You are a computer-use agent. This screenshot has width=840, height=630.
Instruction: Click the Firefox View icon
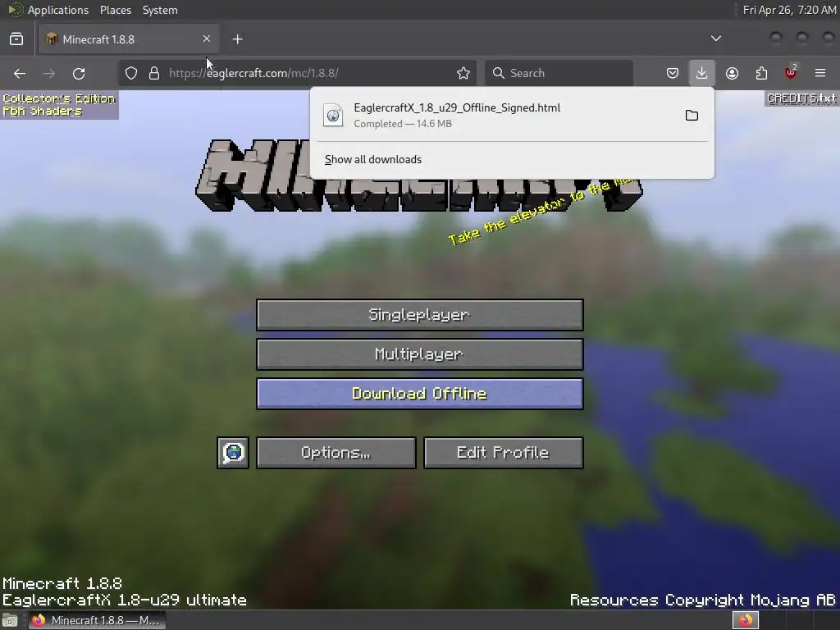16,39
